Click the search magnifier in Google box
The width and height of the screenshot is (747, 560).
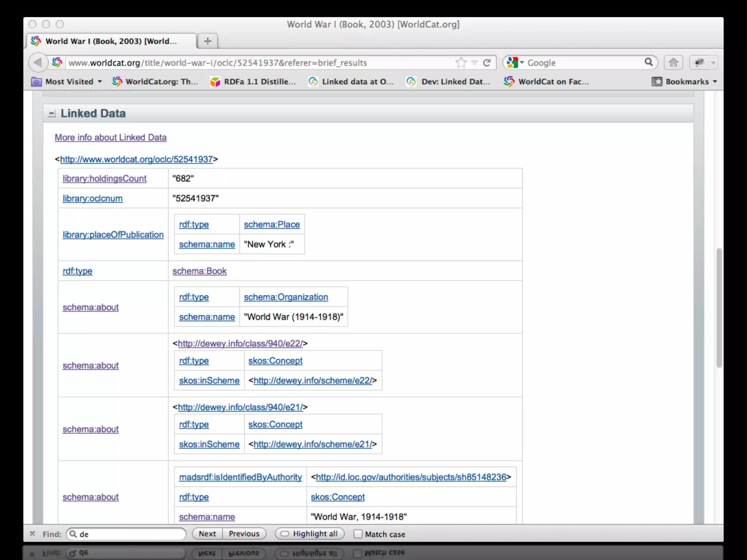(x=648, y=62)
